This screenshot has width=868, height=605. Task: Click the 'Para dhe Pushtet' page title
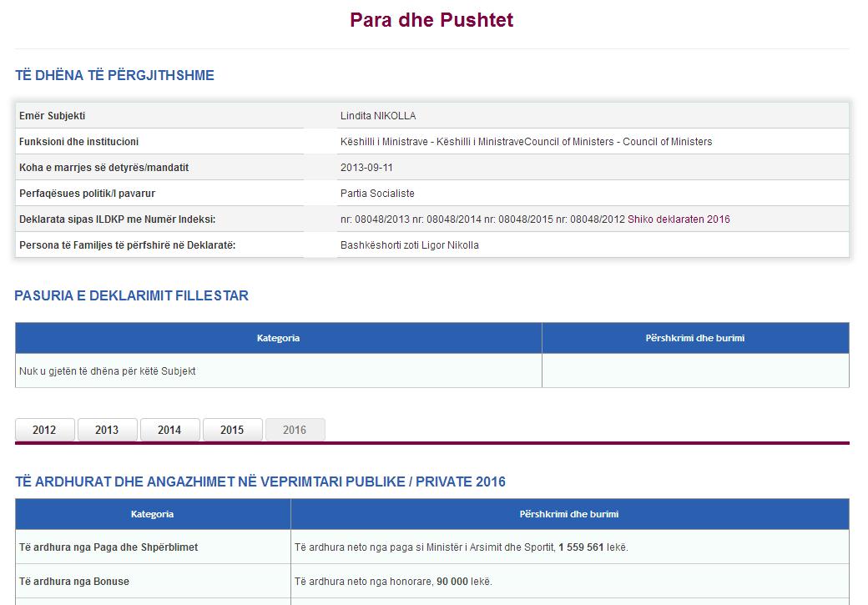[431, 20]
